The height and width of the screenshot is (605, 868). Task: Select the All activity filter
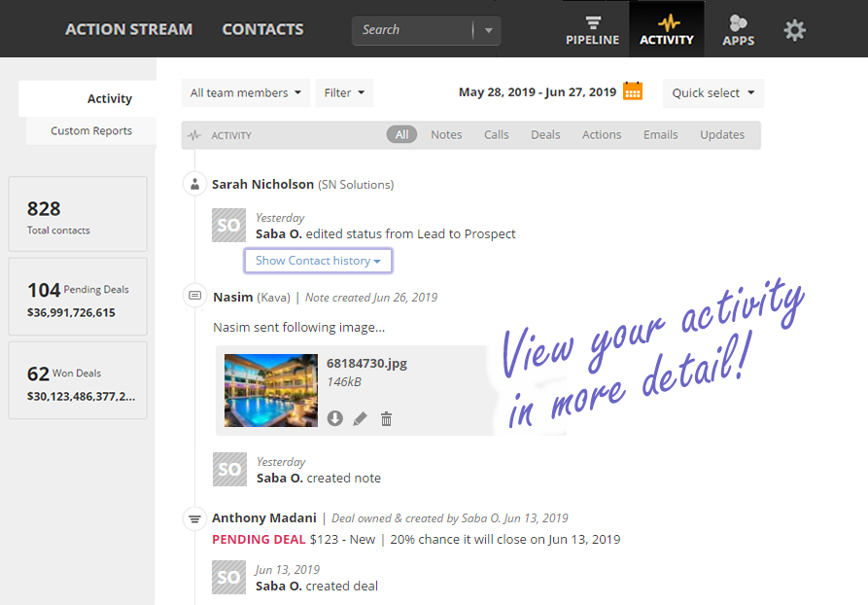coord(401,134)
